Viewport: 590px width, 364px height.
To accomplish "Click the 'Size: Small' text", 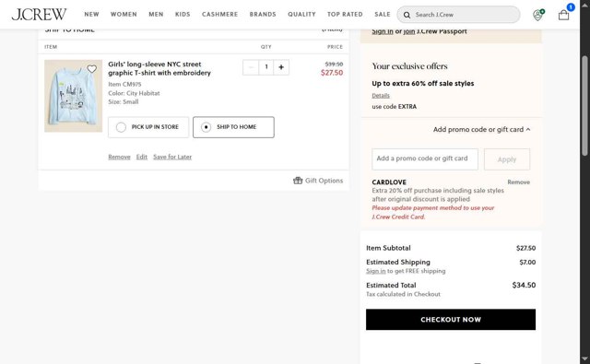I will tap(124, 102).
